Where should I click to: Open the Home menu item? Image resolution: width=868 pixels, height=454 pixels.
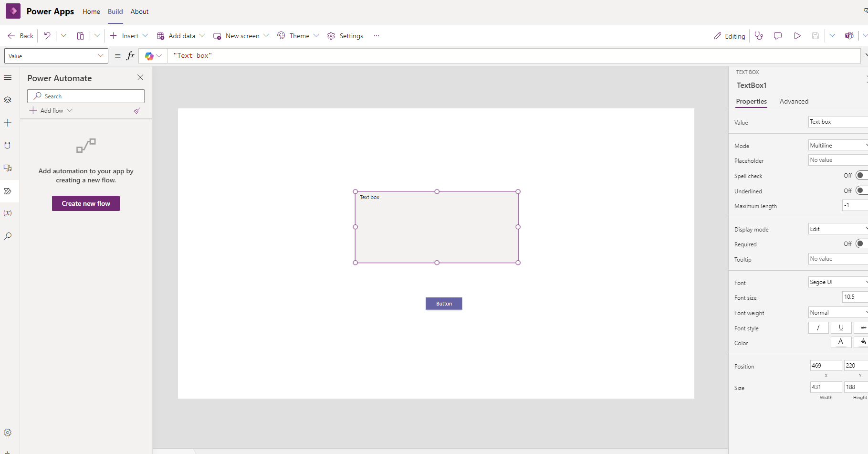tap(91, 11)
